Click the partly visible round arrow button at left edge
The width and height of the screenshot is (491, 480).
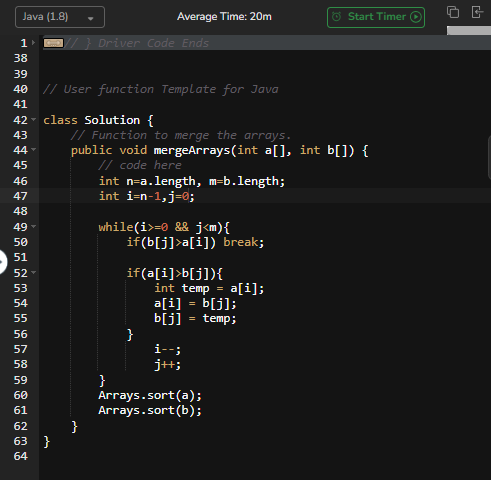3,262
